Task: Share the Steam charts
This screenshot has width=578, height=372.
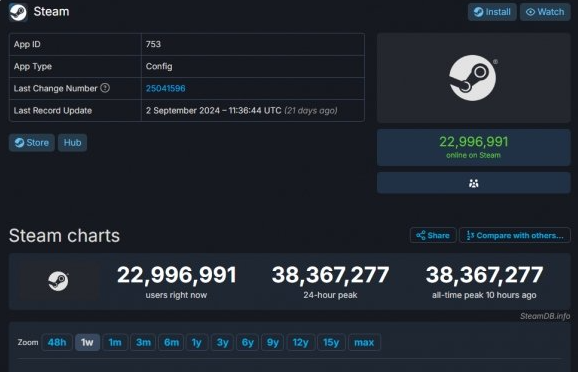Action: (x=433, y=235)
